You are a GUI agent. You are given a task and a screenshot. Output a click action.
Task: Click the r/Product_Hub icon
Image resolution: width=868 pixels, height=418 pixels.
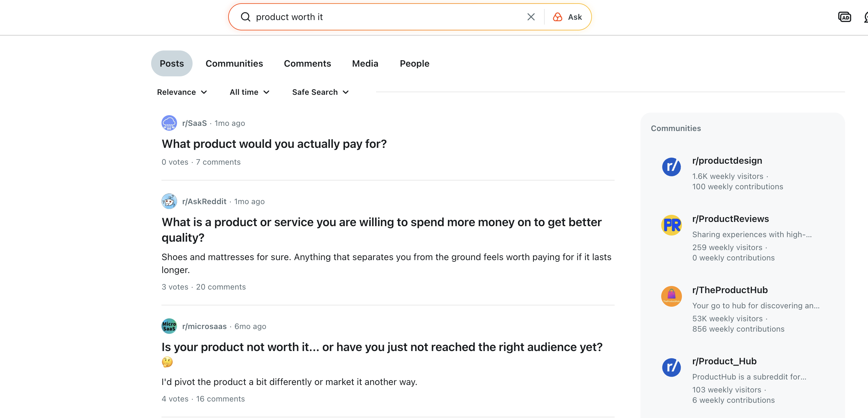[x=671, y=367]
